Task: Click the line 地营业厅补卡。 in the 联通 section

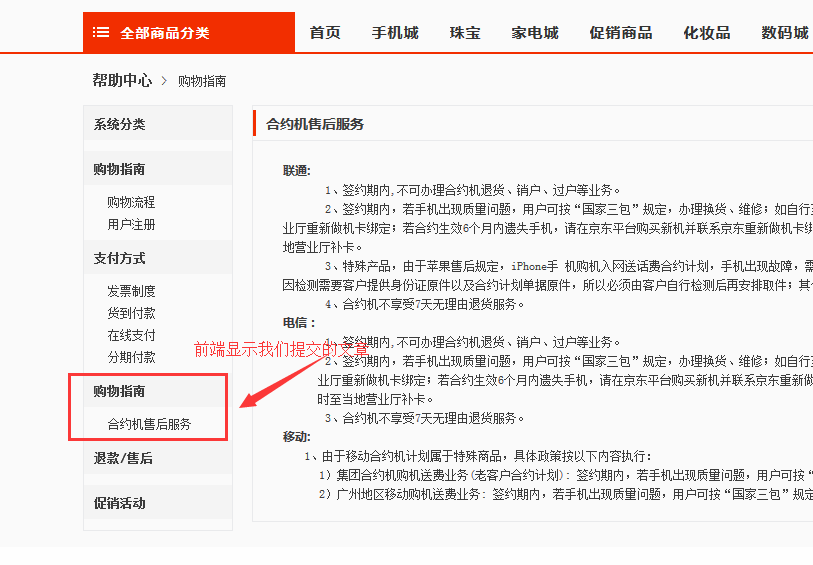Action: tap(323, 247)
